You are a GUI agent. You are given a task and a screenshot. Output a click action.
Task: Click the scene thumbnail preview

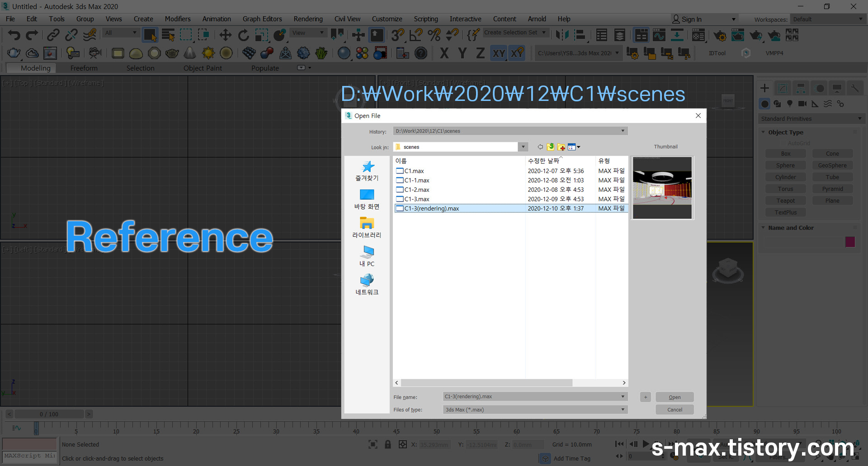662,188
